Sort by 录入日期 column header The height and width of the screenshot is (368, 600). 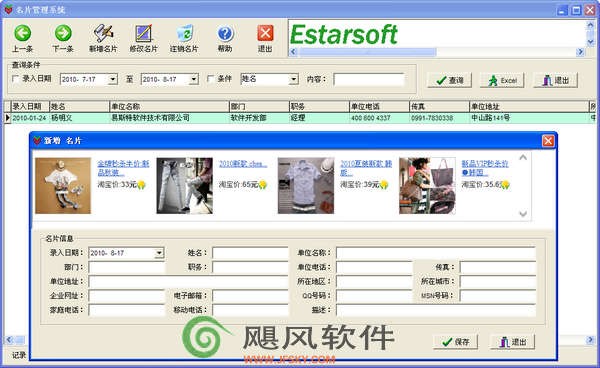click(30, 106)
